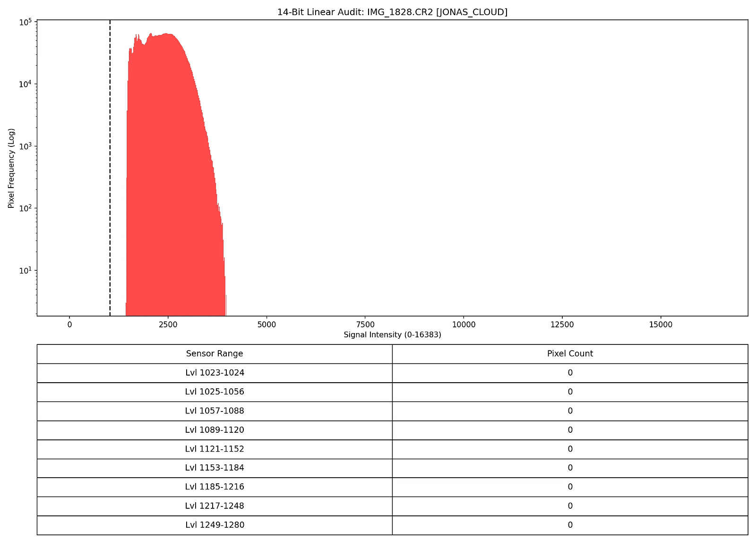This screenshot has width=756, height=540.
Task: Click the 15000 tick on the x-axis
Action: [661, 324]
